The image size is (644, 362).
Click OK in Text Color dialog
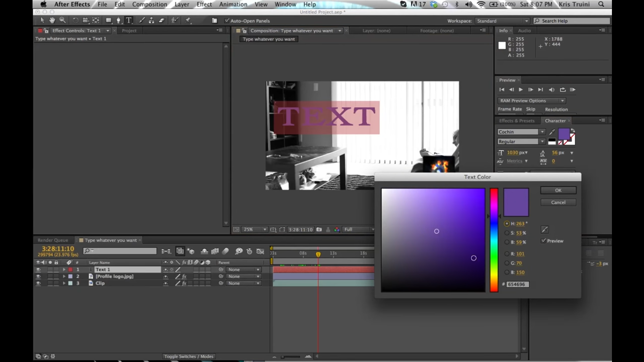pos(558,190)
